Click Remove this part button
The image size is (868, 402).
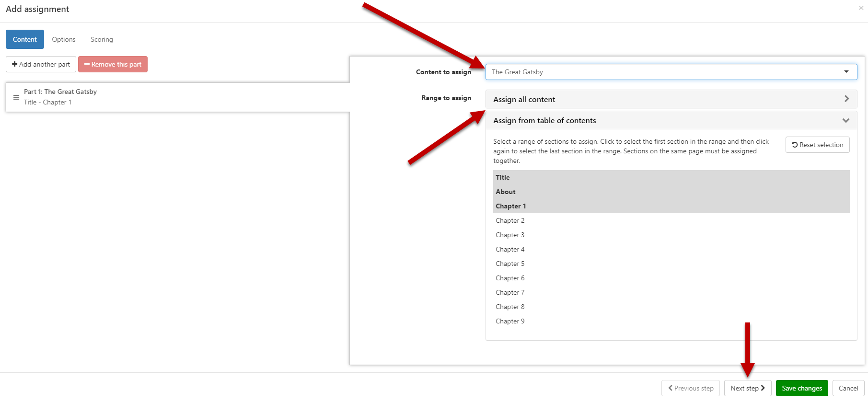pyautogui.click(x=113, y=64)
